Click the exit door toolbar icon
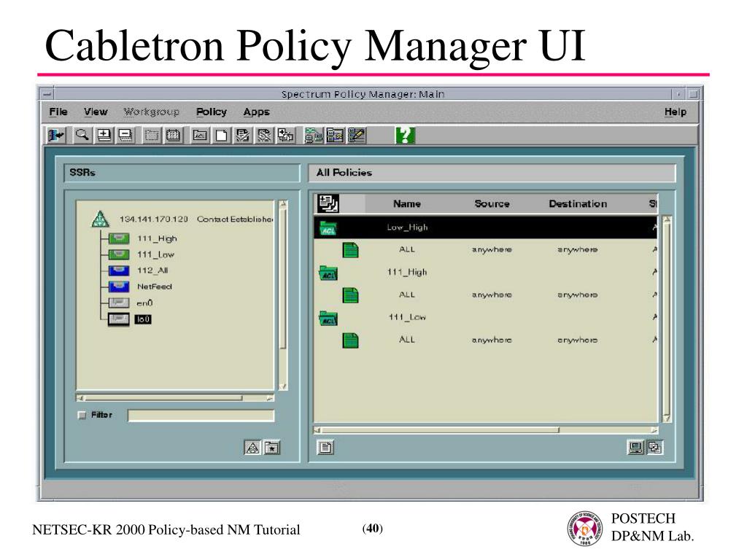 coord(56,136)
